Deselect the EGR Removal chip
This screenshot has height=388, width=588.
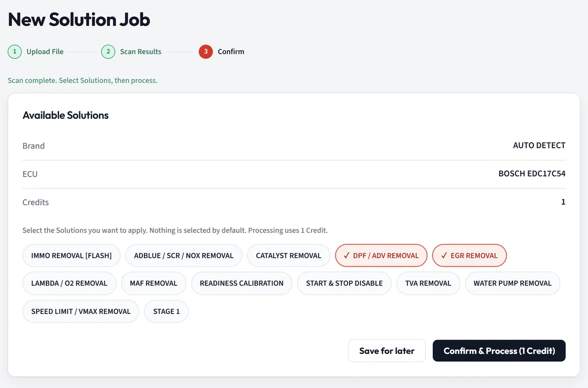[x=469, y=256]
